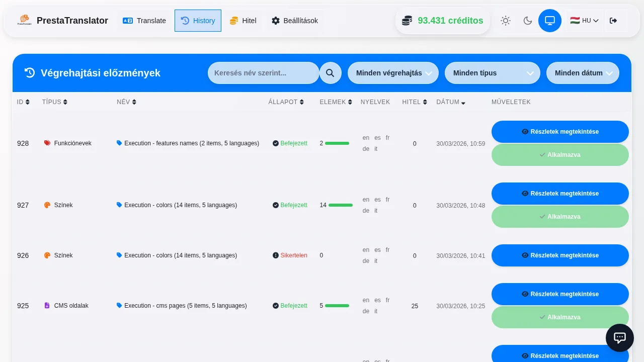
Task: Click the Funkciónevek tag icon in row 928
Action: tap(47, 143)
